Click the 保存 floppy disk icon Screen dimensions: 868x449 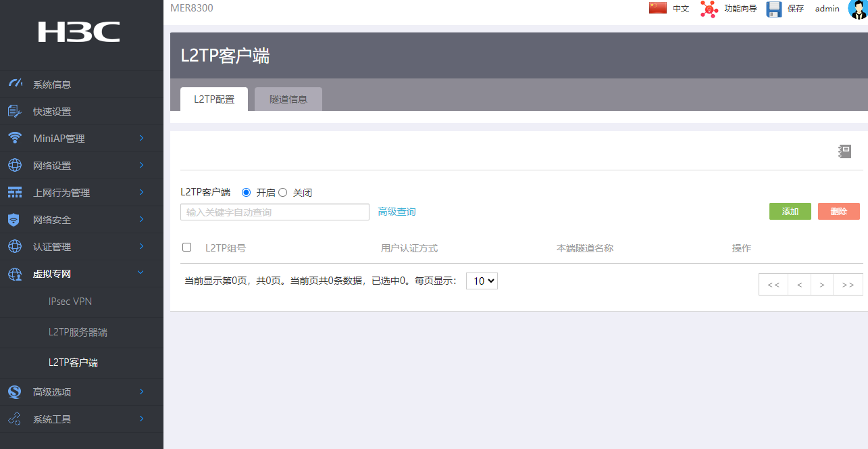pos(774,9)
